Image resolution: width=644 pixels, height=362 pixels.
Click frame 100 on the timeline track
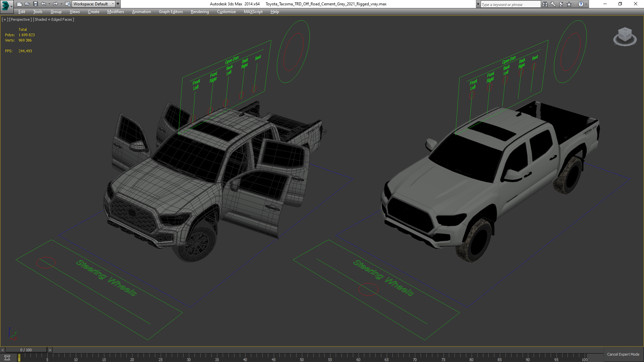(584, 357)
